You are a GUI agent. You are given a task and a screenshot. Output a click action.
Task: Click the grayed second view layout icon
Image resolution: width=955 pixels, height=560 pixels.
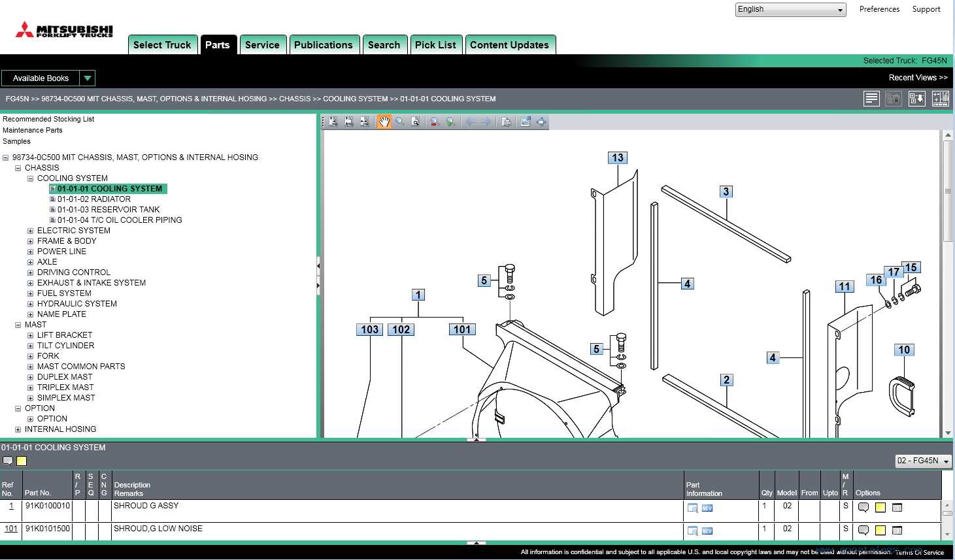point(894,99)
